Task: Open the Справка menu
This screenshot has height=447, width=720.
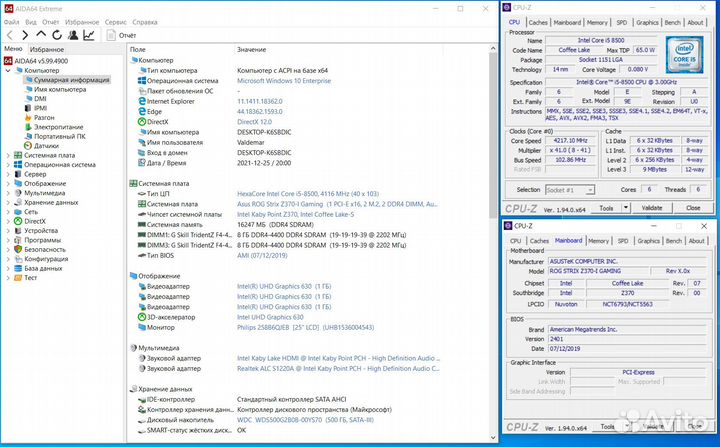Action: 145,22
